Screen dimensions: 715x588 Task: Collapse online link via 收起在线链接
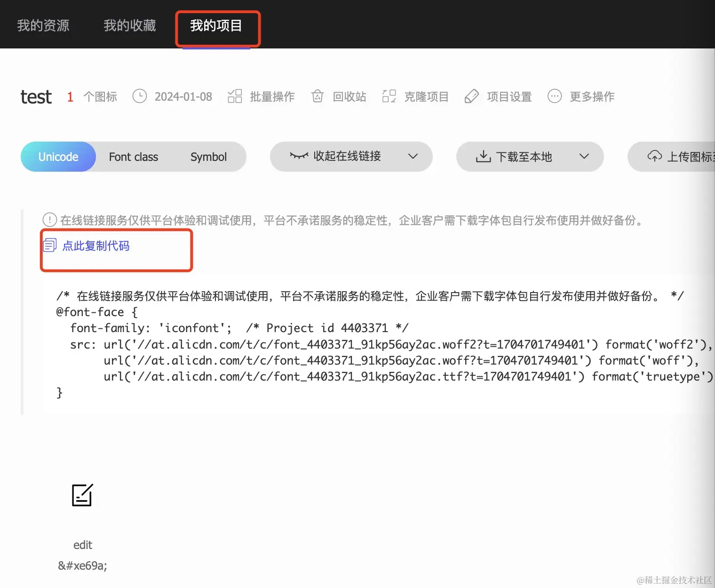coord(347,156)
